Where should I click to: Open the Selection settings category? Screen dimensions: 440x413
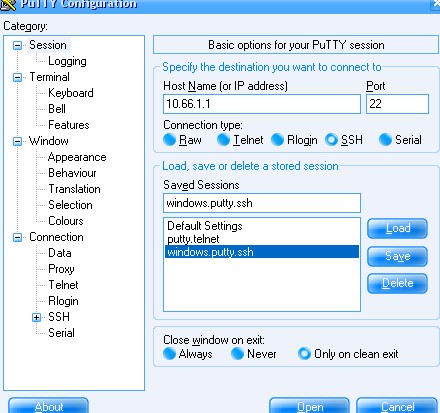tap(70, 205)
